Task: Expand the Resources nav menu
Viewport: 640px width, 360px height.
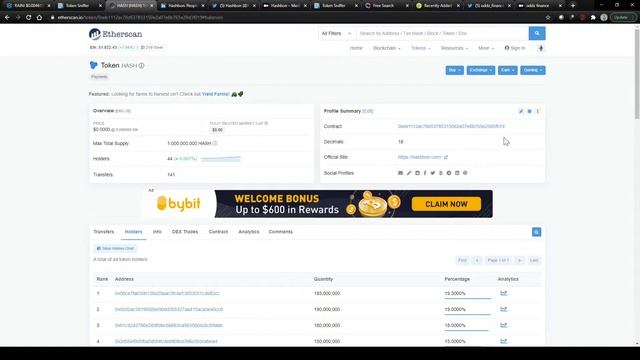Action: [454, 48]
